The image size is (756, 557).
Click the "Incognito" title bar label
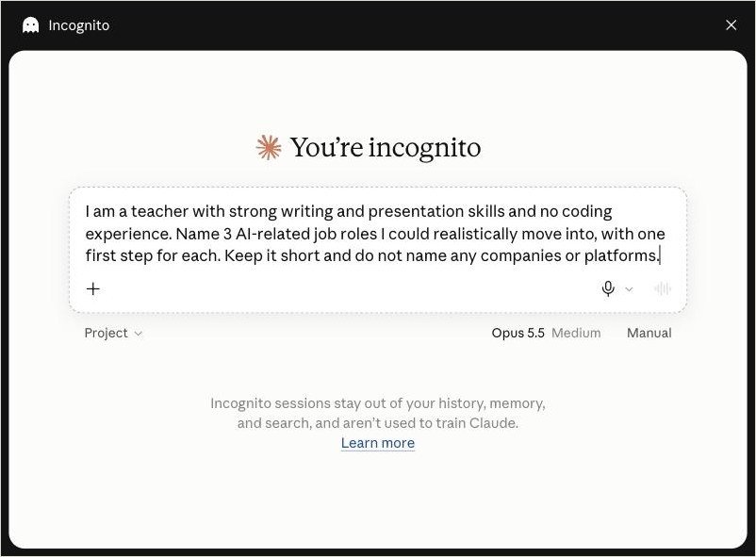tap(78, 25)
